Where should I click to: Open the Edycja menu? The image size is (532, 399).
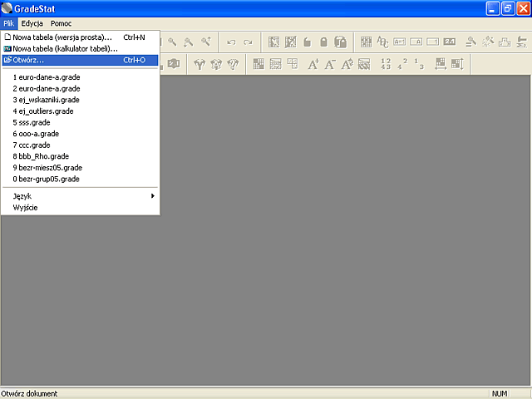pos(32,23)
